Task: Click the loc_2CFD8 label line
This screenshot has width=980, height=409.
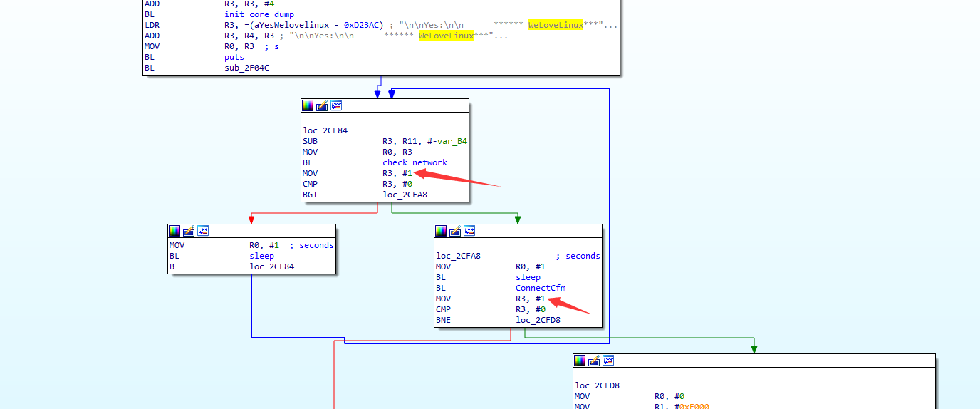Action: click(598, 385)
